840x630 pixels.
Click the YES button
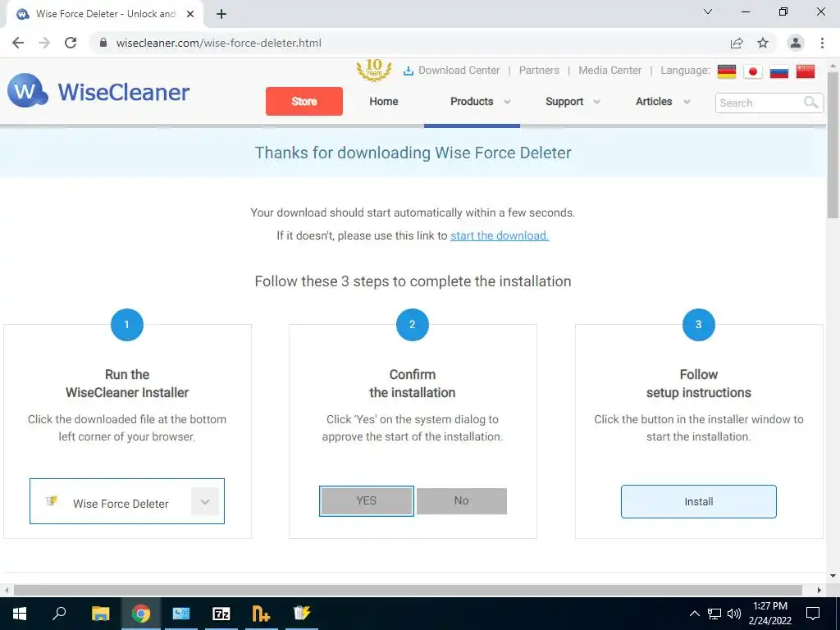click(367, 501)
